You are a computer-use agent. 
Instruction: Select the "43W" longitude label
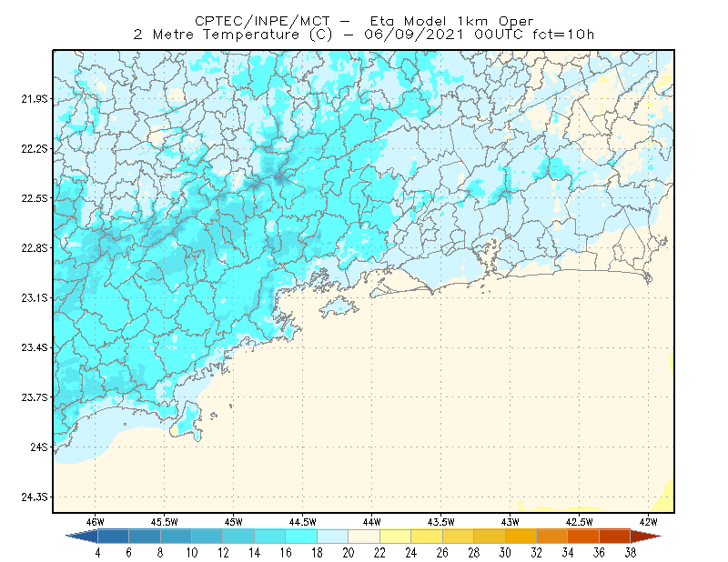coord(511,522)
